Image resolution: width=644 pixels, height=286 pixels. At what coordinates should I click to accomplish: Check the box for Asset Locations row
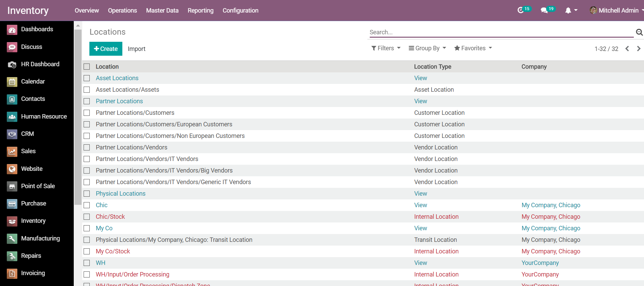(87, 78)
